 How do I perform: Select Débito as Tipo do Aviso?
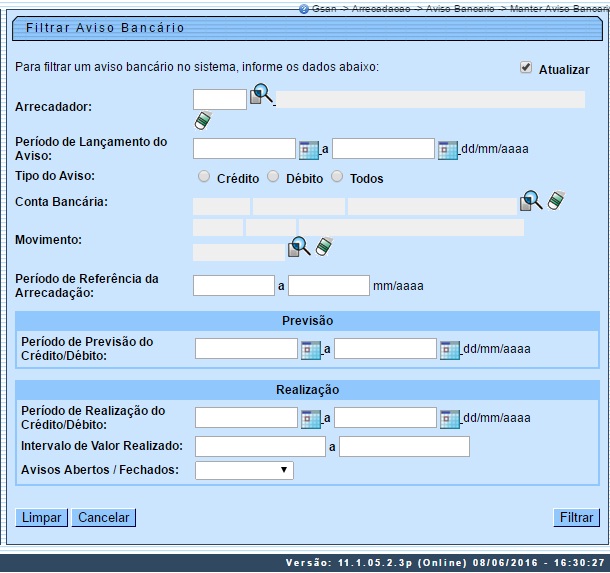(x=273, y=177)
